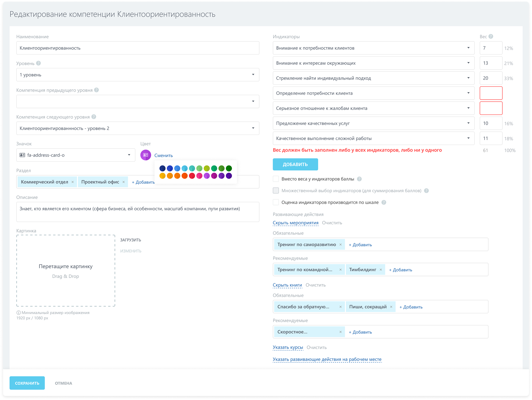Expand Внимание к потребностям клиентов indicator dropdown

[373, 48]
